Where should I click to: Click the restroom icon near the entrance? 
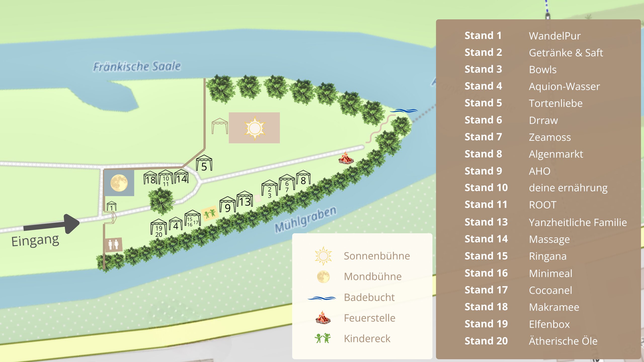113,244
